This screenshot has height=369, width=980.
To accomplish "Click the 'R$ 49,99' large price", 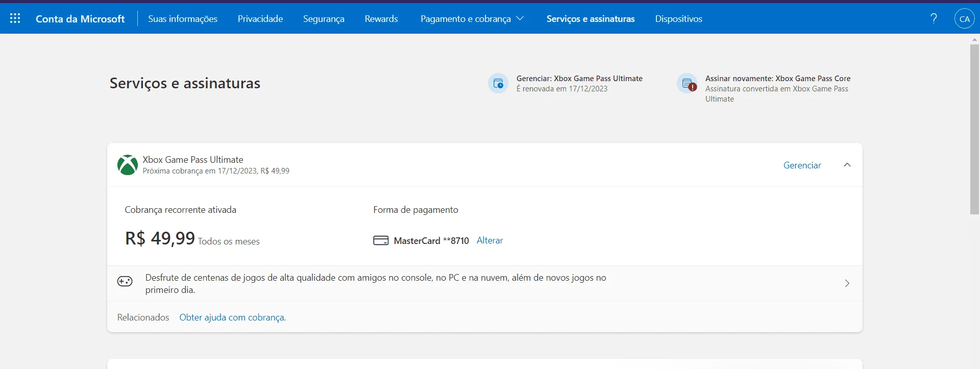I will (x=160, y=238).
